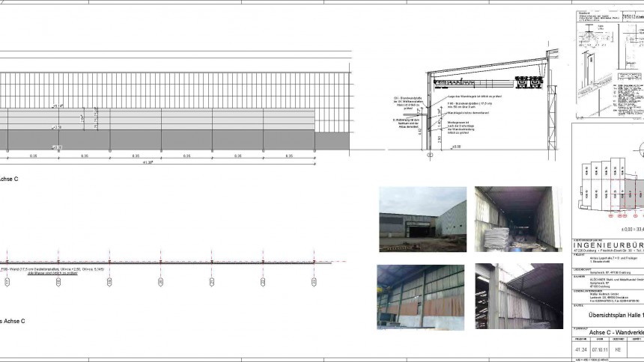
Task: Click the 'Übersichtsplan Halle' title text
Action: pos(608,314)
